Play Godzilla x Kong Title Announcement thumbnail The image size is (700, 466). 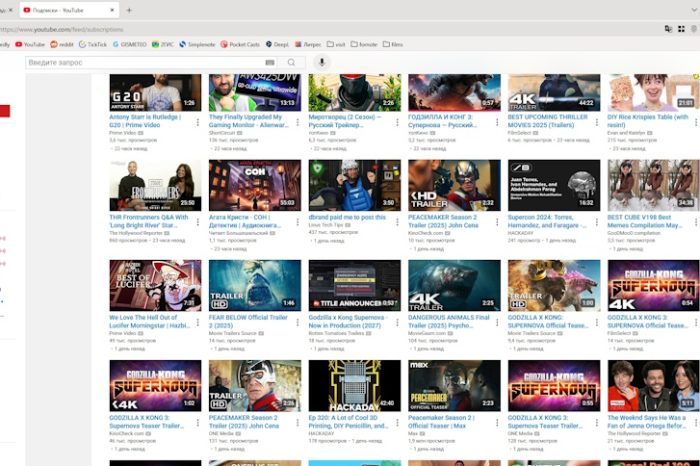pyautogui.click(x=354, y=285)
